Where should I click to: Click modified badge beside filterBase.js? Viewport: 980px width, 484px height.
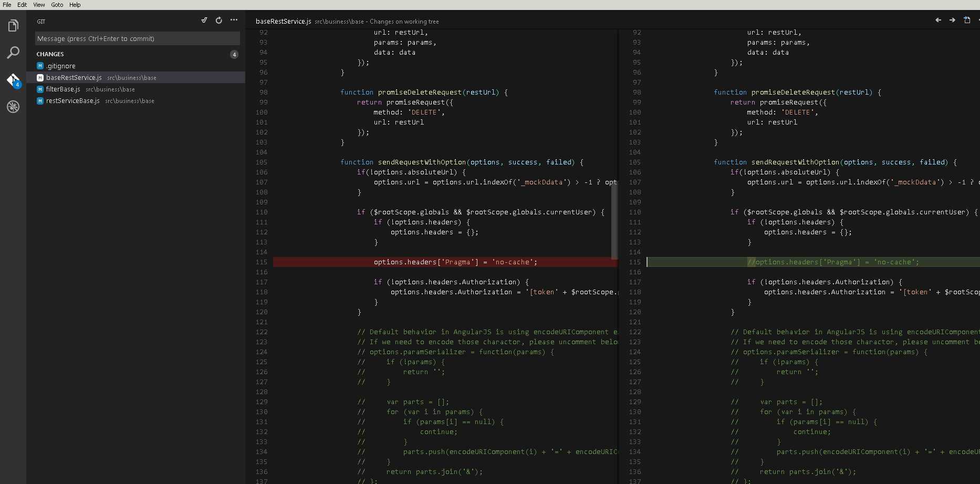click(x=40, y=89)
